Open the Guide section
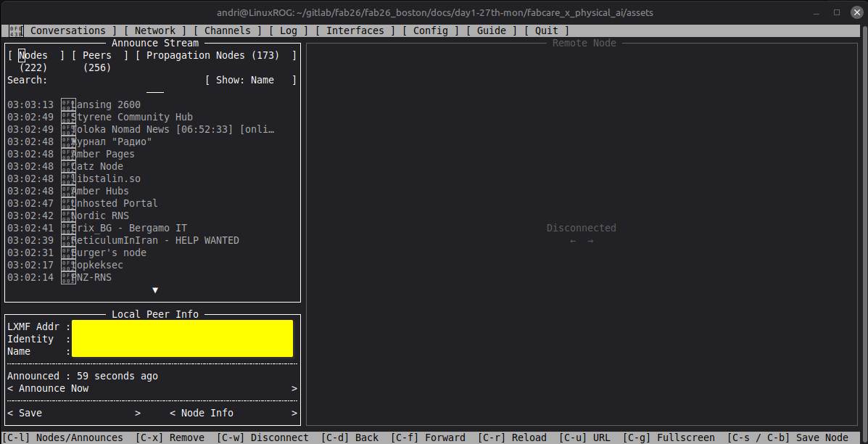 pos(492,31)
